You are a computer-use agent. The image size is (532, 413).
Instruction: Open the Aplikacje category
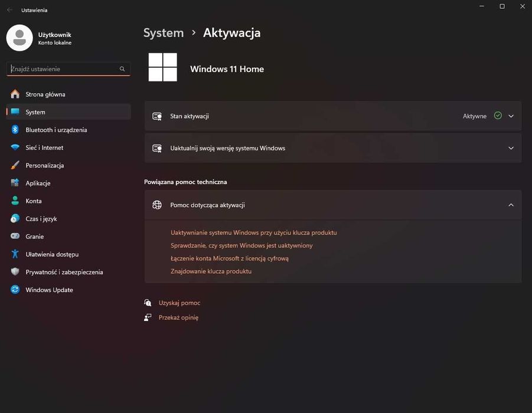pos(68,183)
